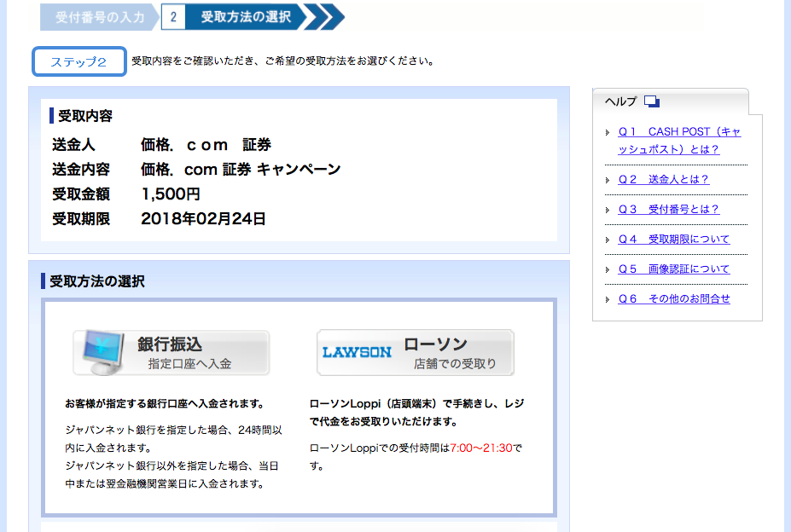Click the computer monitor yen icon
Screen dimensions: 791x532
click(103, 352)
